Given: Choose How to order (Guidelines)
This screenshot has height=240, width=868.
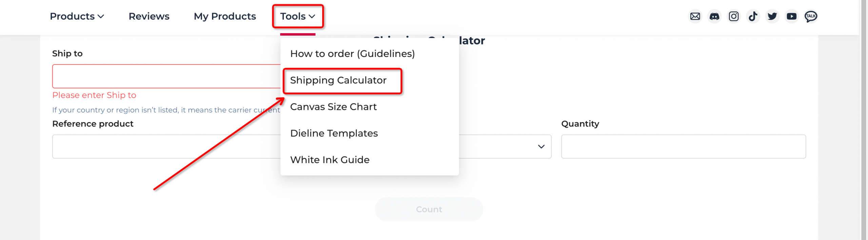Looking at the screenshot, I should pyautogui.click(x=353, y=54).
